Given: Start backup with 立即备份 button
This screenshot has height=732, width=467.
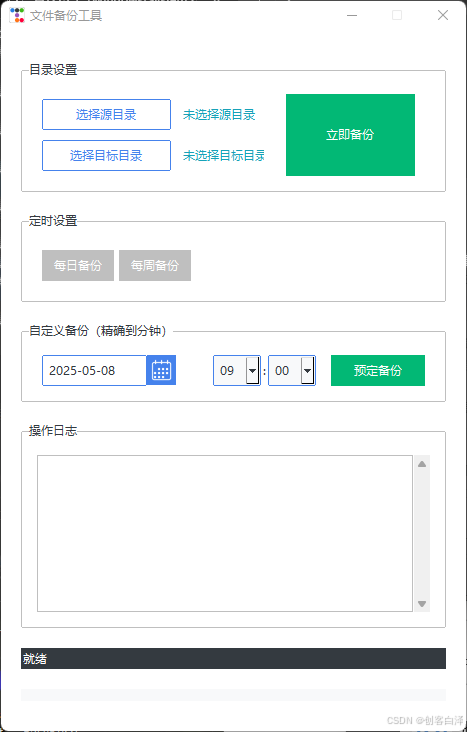Looking at the screenshot, I should 350,135.
